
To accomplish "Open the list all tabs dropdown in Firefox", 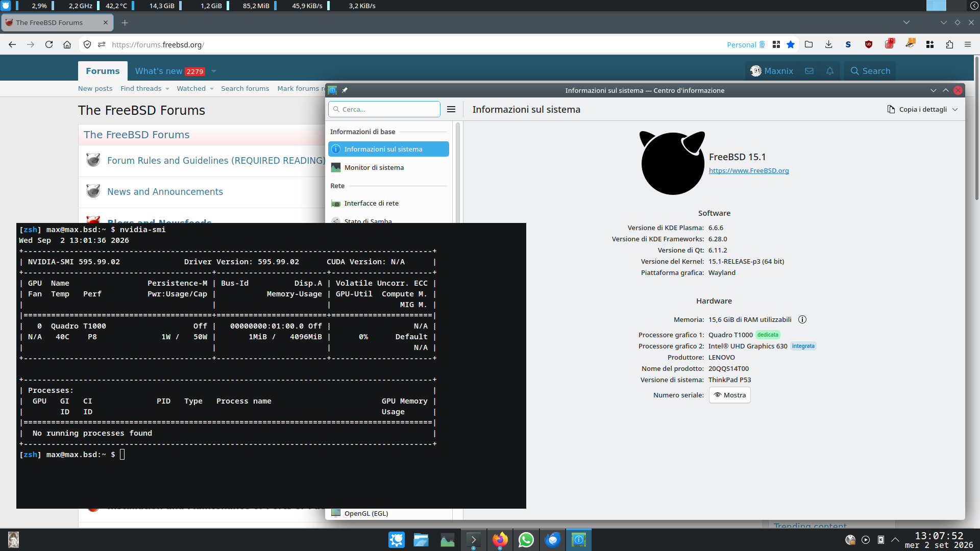I will point(906,22).
